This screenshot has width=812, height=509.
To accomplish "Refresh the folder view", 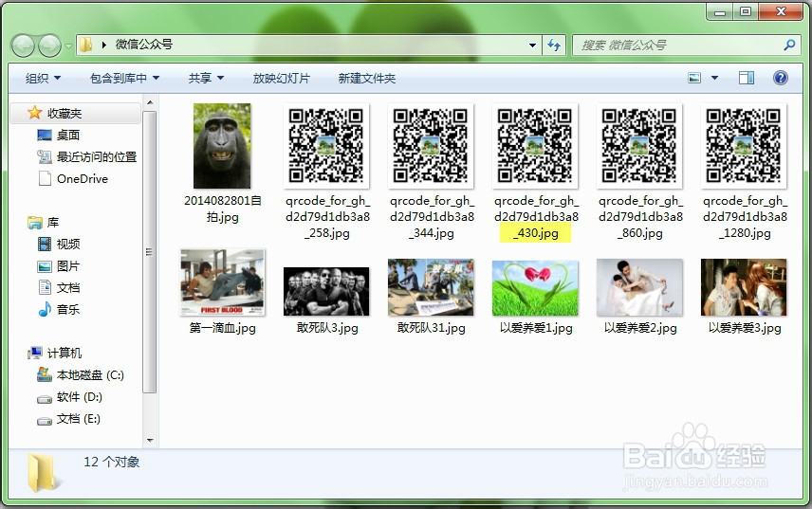I will [554, 45].
